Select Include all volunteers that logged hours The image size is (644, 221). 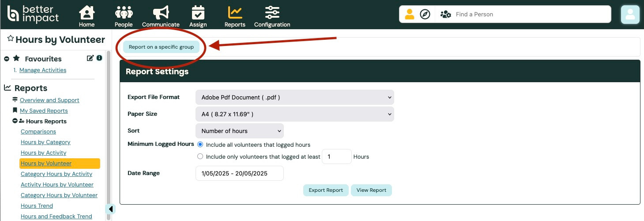pyautogui.click(x=200, y=145)
